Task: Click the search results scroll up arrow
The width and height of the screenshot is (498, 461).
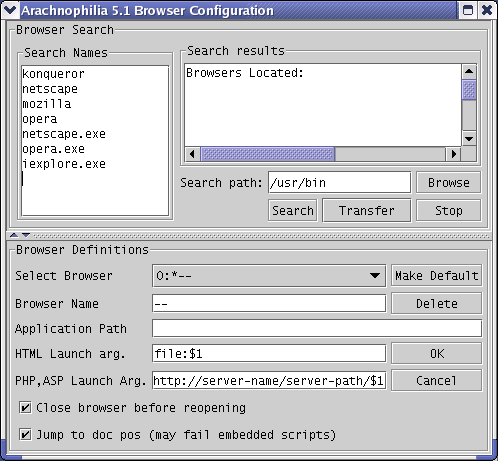Action: (x=469, y=71)
